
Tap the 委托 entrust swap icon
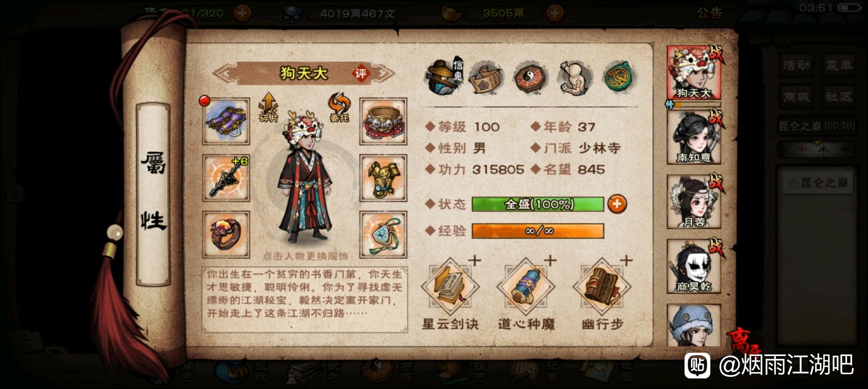click(339, 107)
